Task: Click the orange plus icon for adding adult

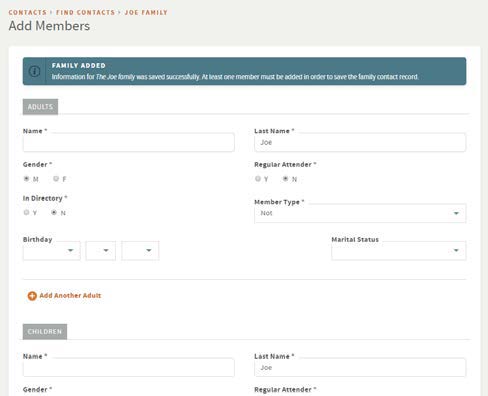Action: (x=32, y=296)
